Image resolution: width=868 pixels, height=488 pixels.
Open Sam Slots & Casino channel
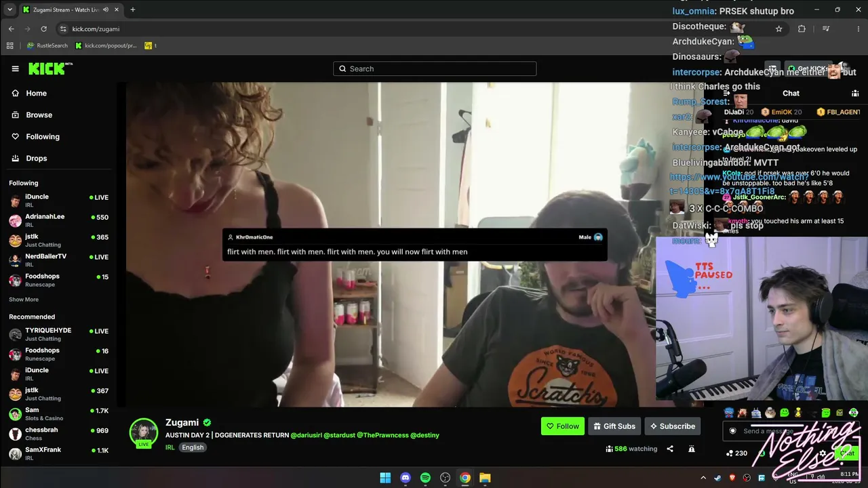coord(58,413)
